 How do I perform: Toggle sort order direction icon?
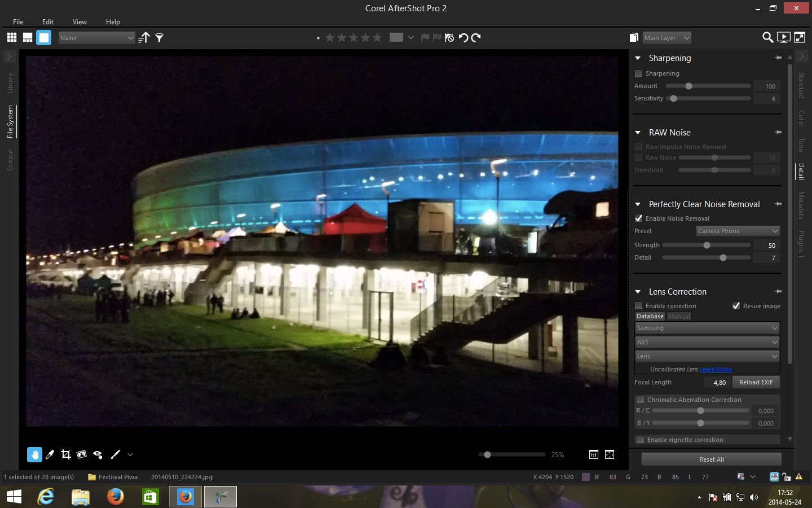pyautogui.click(x=144, y=38)
